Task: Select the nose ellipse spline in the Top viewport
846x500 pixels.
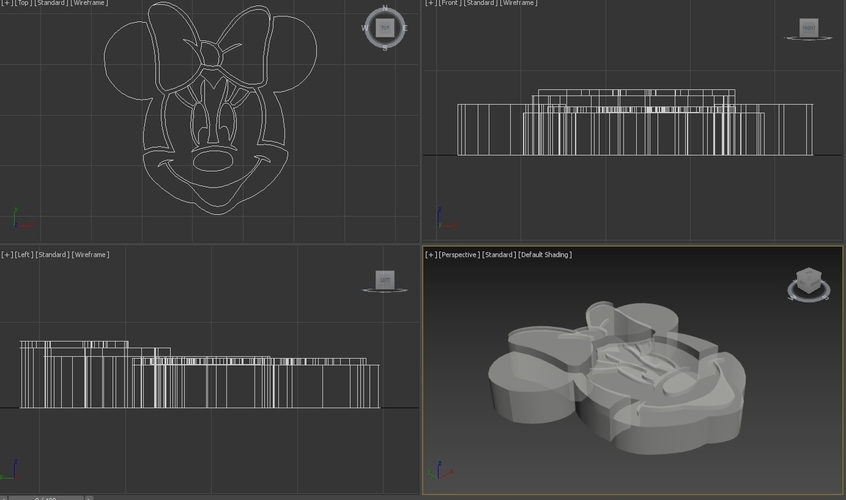Action: tap(213, 161)
